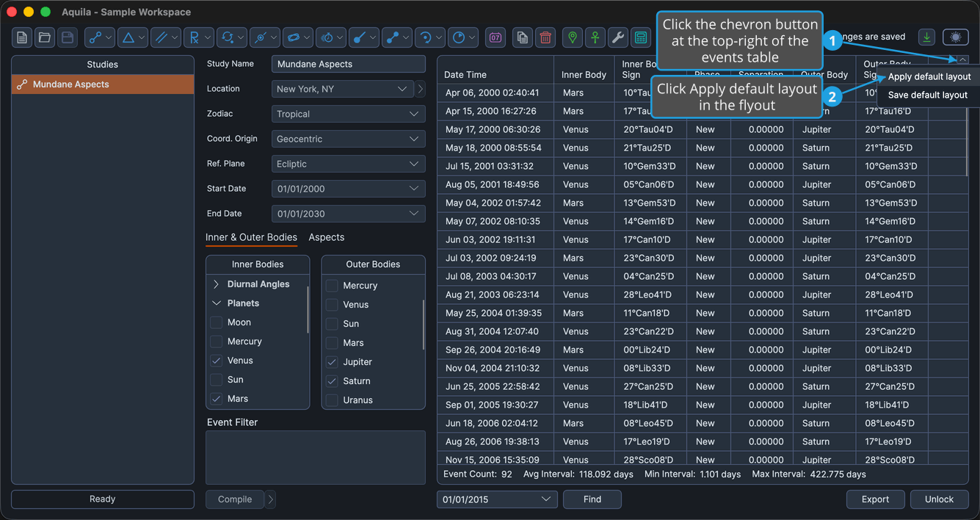
Task: Open the Ref. Plane Ecliptic dropdown
Action: [x=348, y=164]
